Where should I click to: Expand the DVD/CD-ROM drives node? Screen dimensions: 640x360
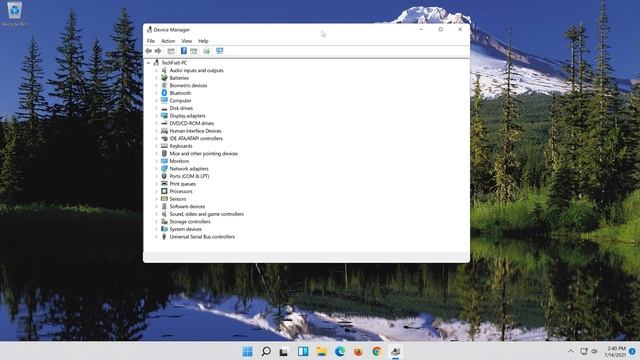point(156,123)
